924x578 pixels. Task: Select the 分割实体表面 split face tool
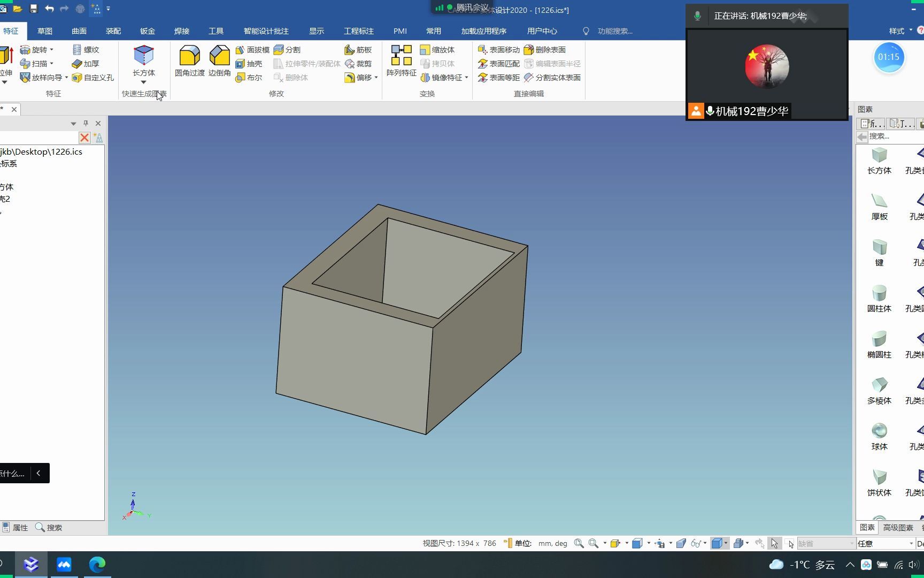[x=552, y=78]
